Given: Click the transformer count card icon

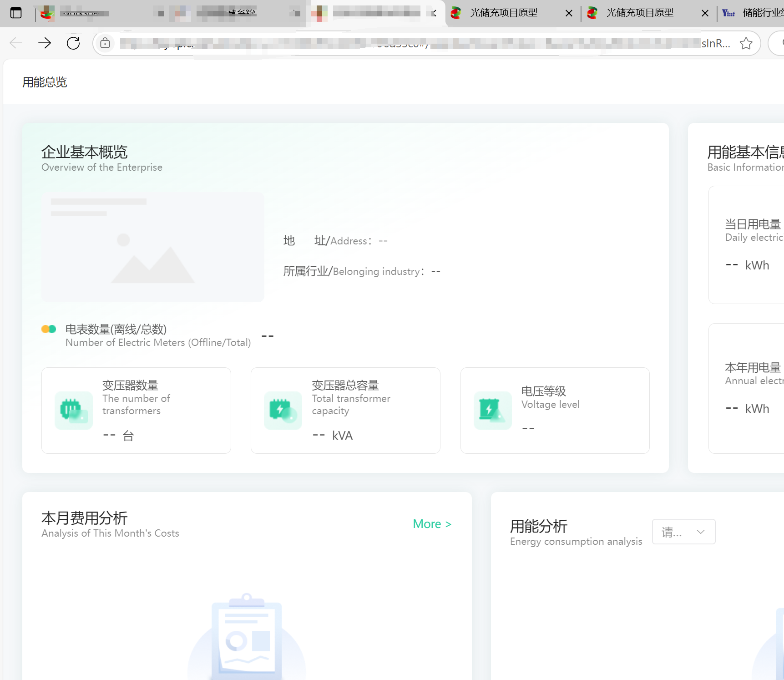Looking at the screenshot, I should pos(74,411).
